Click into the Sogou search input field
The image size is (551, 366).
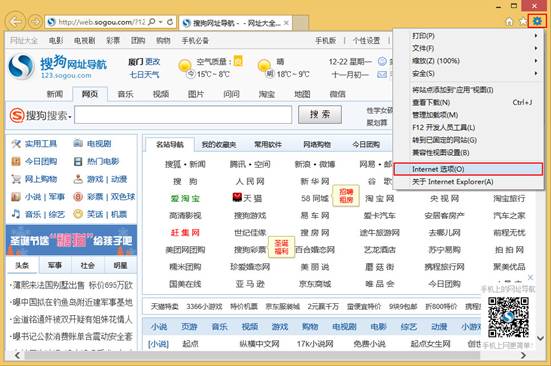point(183,115)
